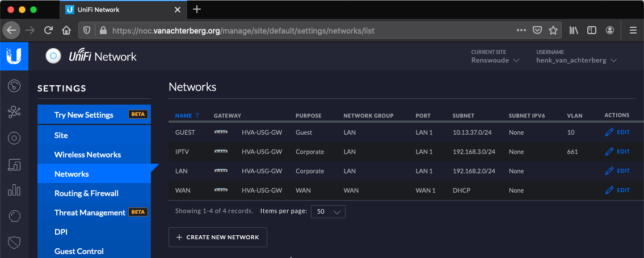Click subnet 192.168.3.0/24
644x258 pixels.
tap(474, 152)
